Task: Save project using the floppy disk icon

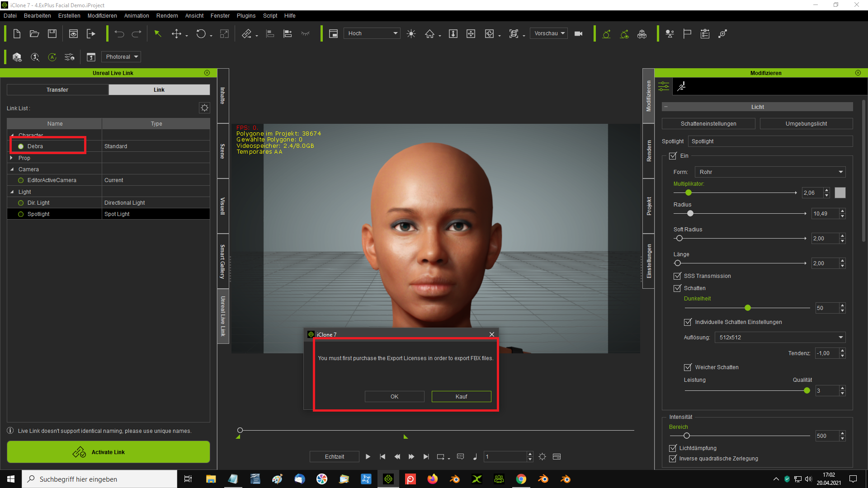Action: pyautogui.click(x=52, y=34)
